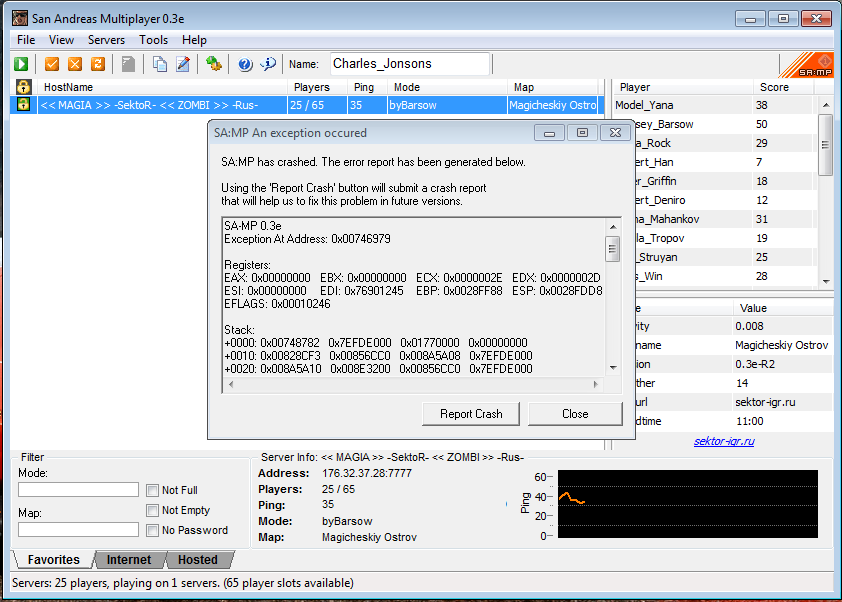This screenshot has height=602, width=842.
Task: Click the Player column header
Action: coord(683,87)
